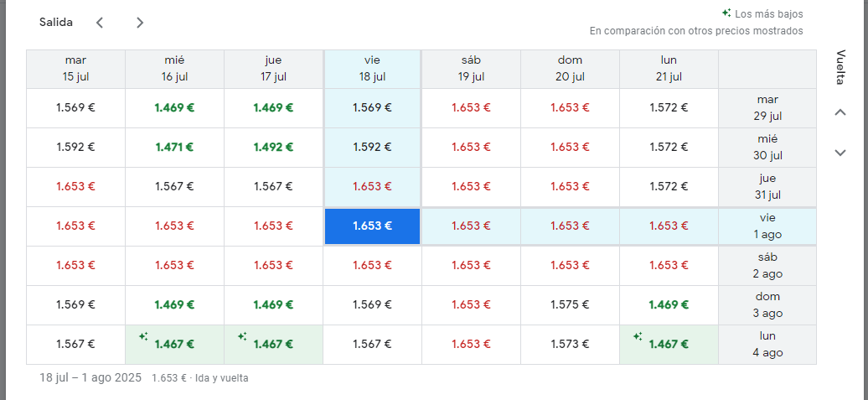The width and height of the screenshot is (868, 400).
Task: Pick 15 jul departure, 31 jul return fare
Action: click(x=76, y=187)
